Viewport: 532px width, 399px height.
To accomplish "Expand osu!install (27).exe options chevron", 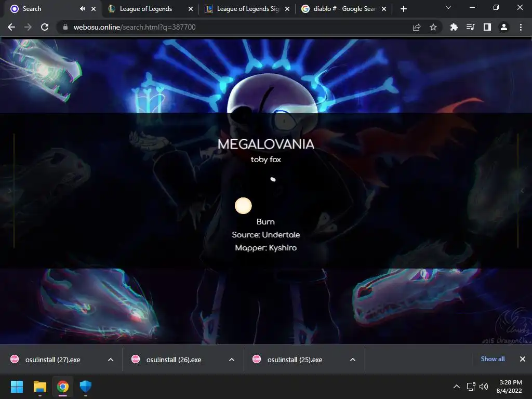I will click(111, 360).
